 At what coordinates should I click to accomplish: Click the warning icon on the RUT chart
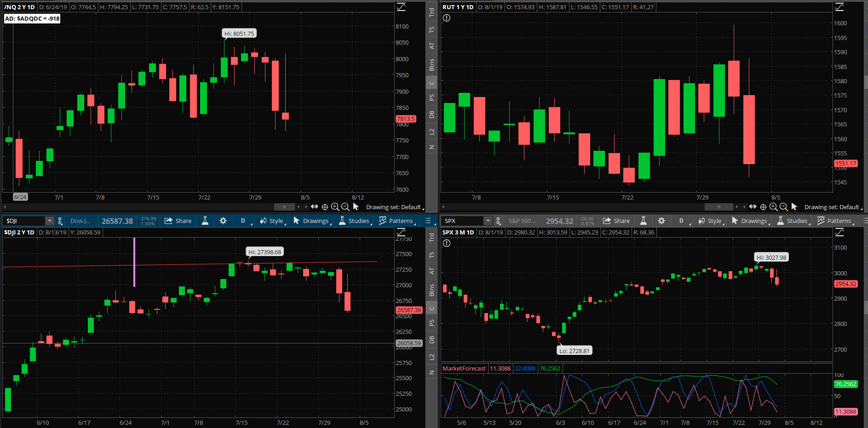point(446,18)
